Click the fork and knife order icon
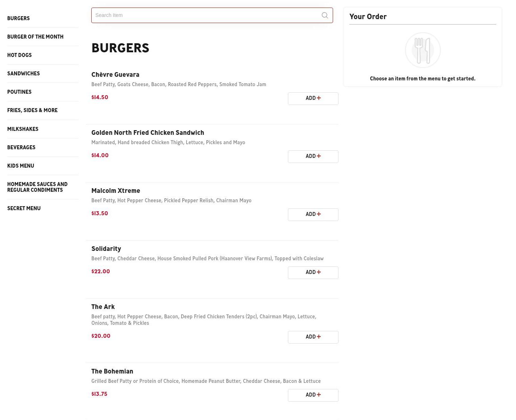 click(423, 50)
